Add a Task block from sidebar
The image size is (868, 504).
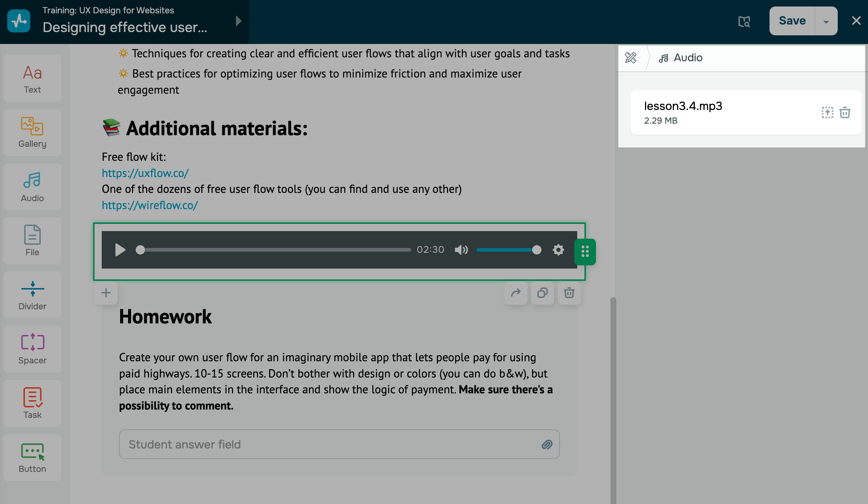click(x=32, y=403)
